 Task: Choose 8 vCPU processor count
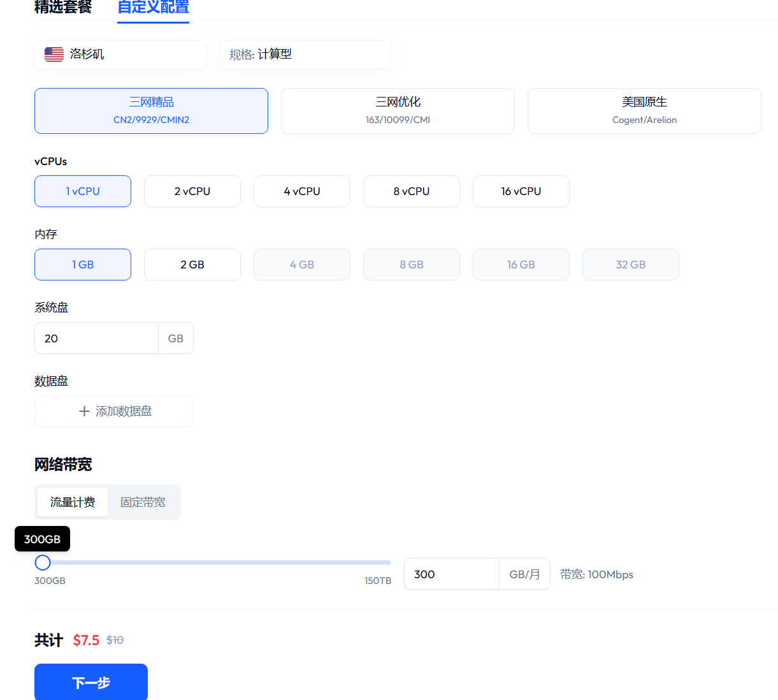click(412, 191)
